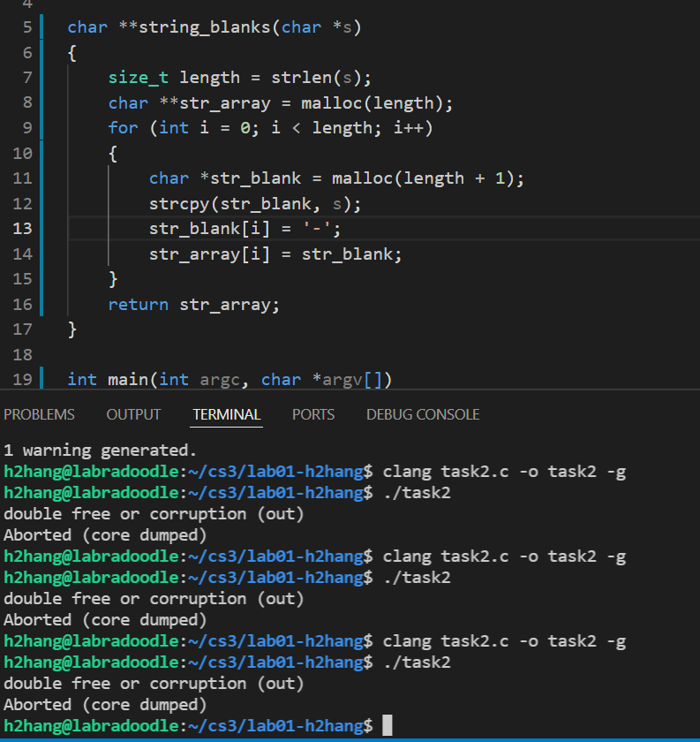
Task: Click the "1 warning generated." terminal line
Action: coord(101,450)
